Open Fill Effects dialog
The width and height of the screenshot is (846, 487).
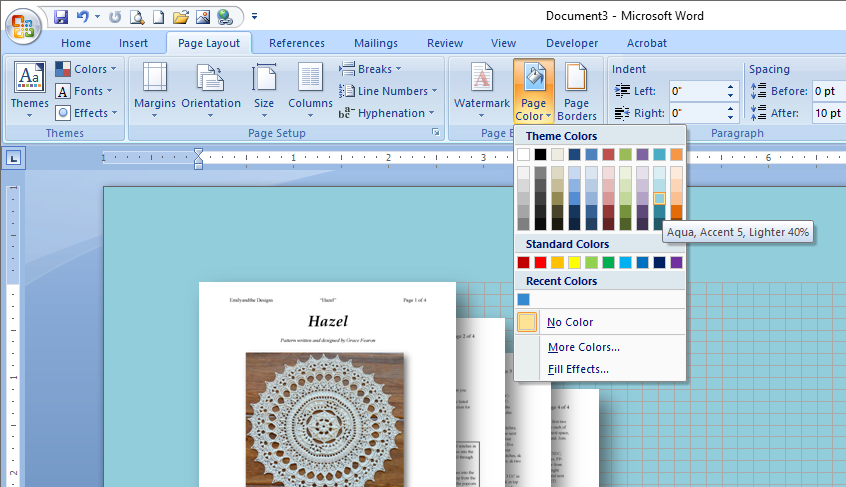pyautogui.click(x=600, y=369)
